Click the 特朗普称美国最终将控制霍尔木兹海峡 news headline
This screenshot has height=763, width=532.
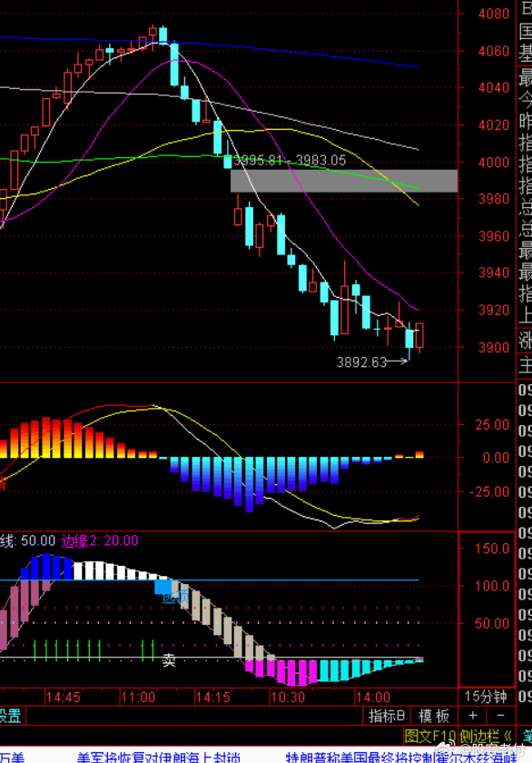pyautogui.click(x=401, y=758)
